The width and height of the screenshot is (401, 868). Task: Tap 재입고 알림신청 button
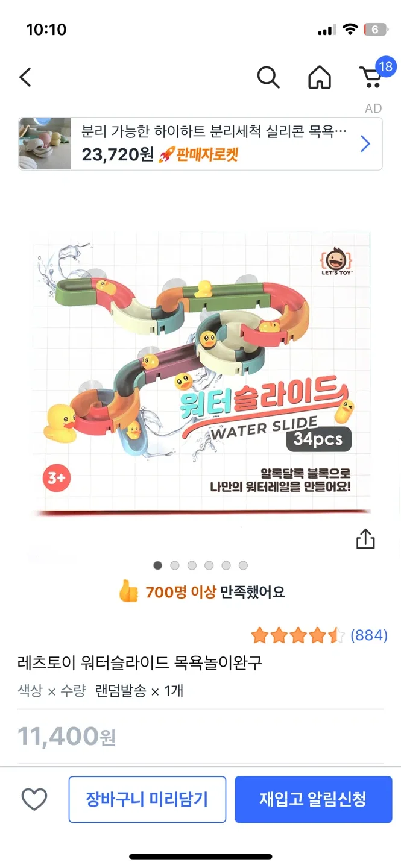(314, 799)
